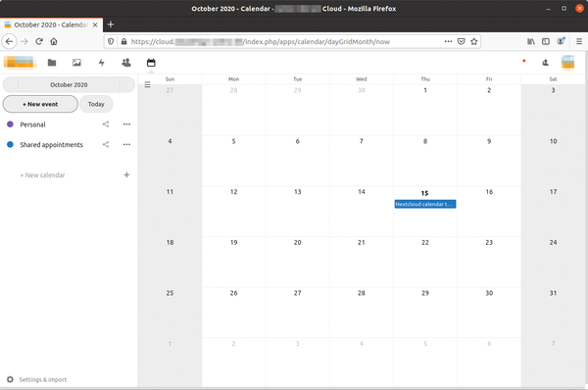
Task: Share the Personal calendar
Action: 106,124
